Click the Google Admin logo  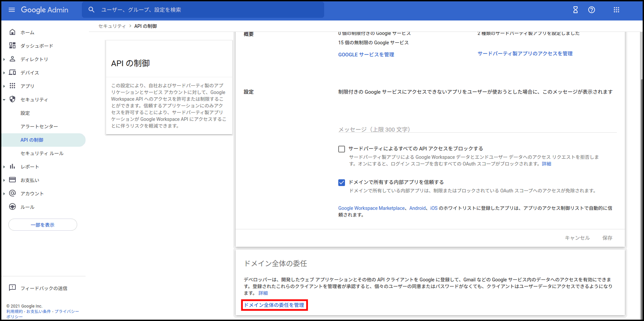pyautogui.click(x=45, y=10)
